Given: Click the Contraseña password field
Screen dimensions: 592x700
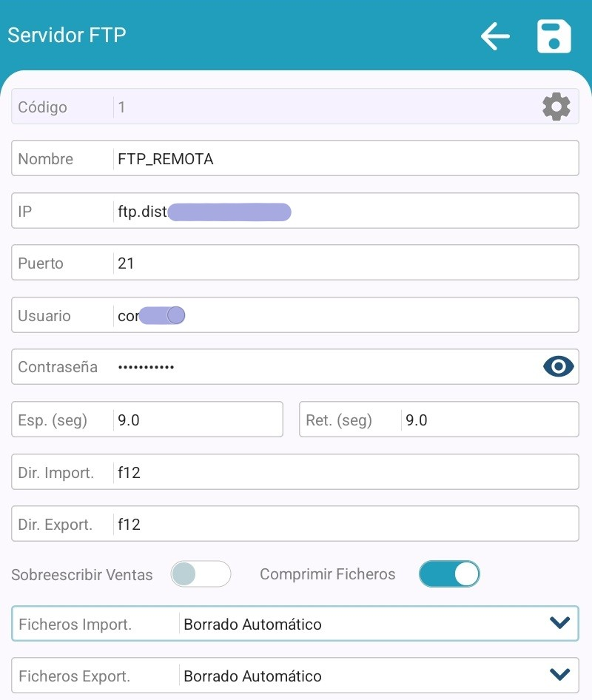Looking at the screenshot, I should (326, 367).
